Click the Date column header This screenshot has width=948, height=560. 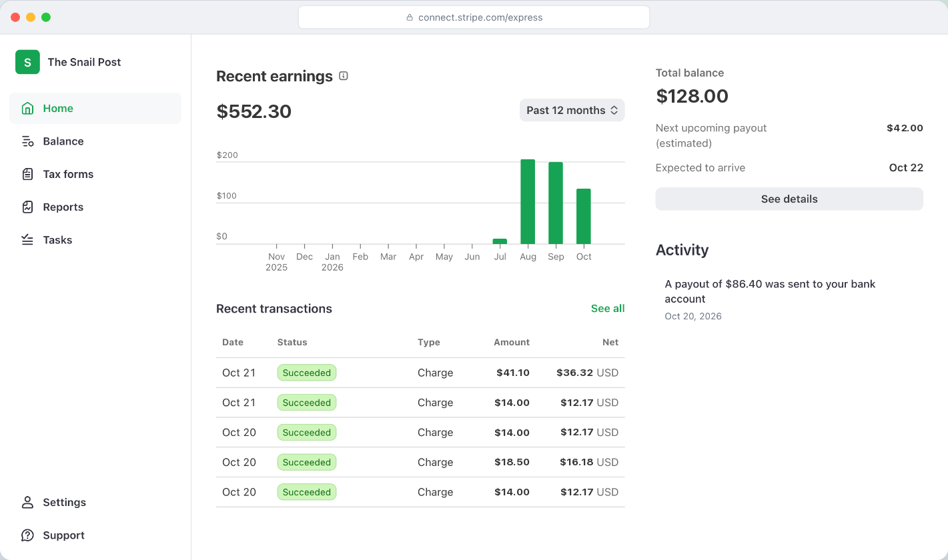pos(233,342)
